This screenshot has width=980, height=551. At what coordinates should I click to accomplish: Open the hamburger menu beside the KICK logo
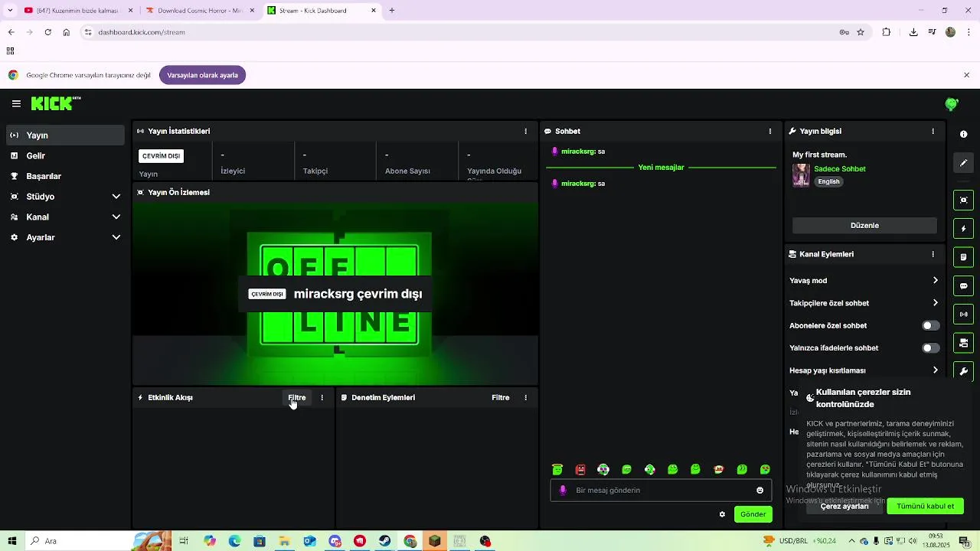tap(16, 103)
